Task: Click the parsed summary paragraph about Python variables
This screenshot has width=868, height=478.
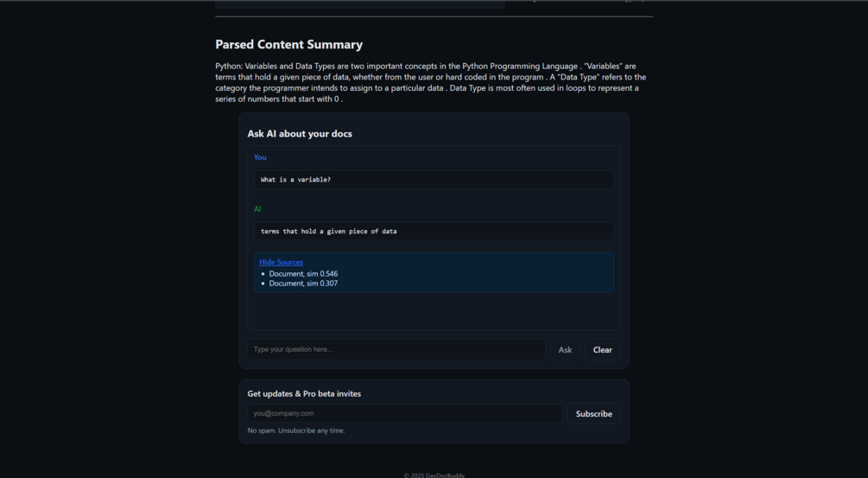Action: point(431,82)
